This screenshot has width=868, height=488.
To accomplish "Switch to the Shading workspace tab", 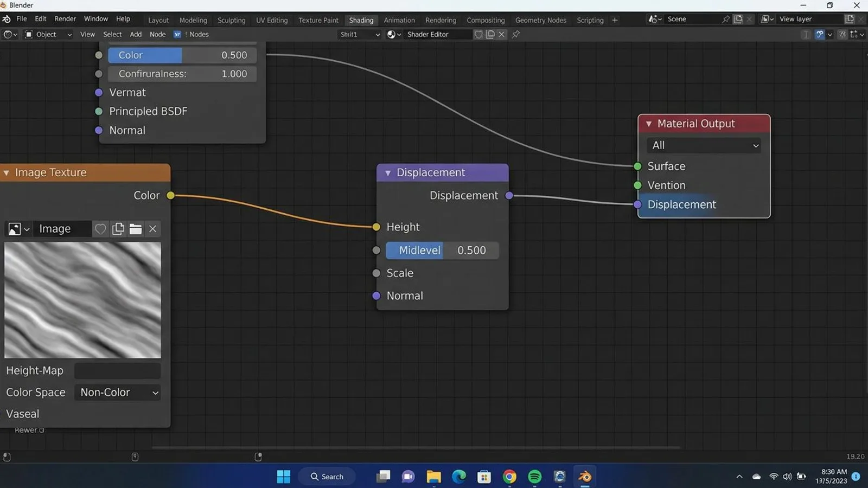I will 361,20.
